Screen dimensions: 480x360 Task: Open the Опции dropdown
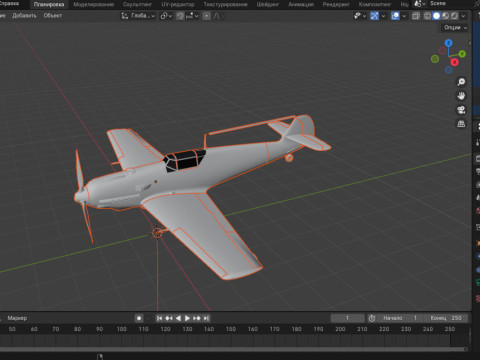[x=455, y=28]
